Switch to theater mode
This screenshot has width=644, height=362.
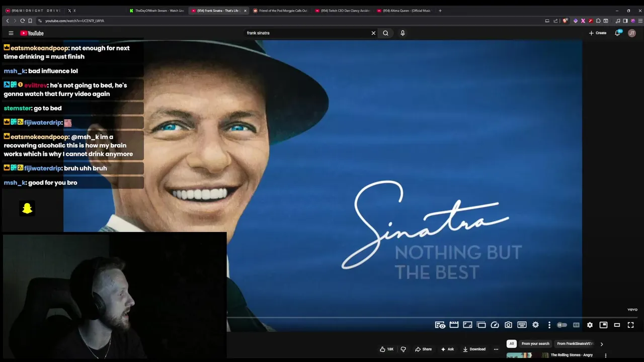click(617, 325)
